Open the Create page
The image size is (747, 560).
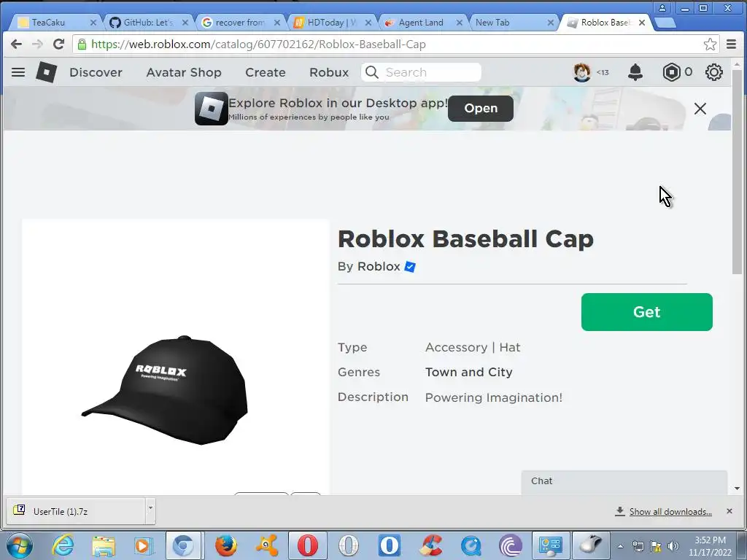pyautogui.click(x=266, y=72)
